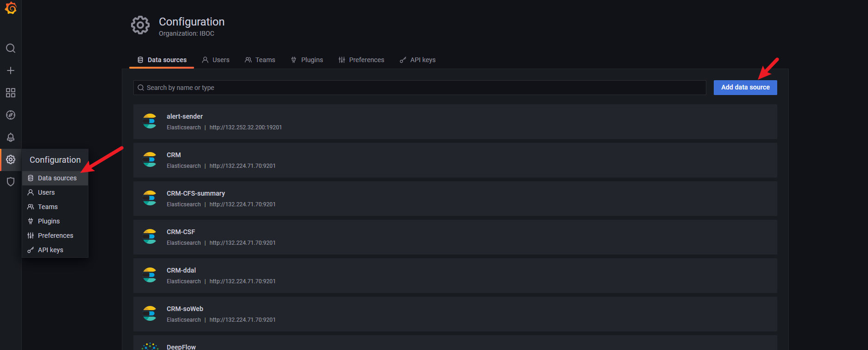Open the Explore compass icon

(11, 115)
